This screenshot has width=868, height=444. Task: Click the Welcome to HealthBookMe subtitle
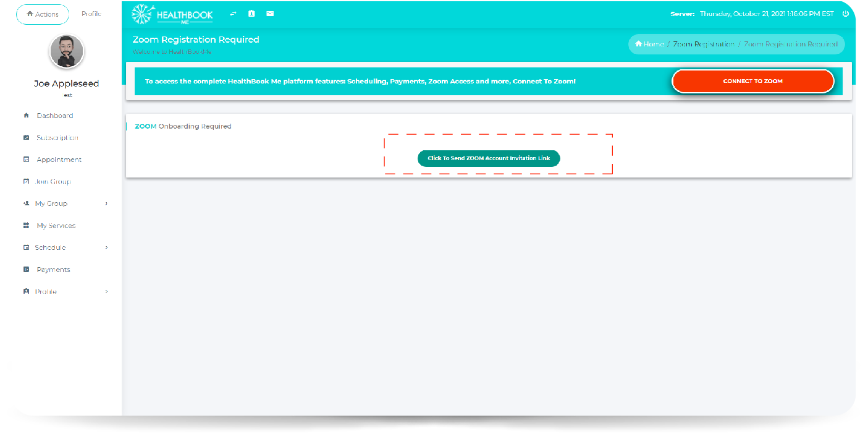click(x=172, y=52)
